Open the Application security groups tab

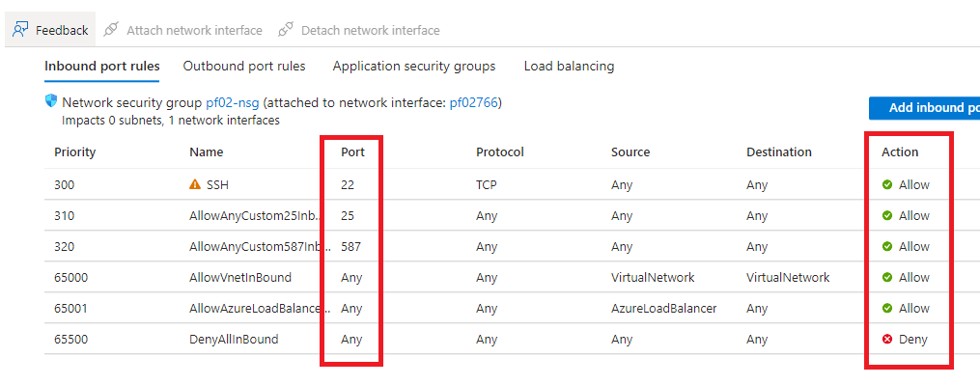pos(414,66)
